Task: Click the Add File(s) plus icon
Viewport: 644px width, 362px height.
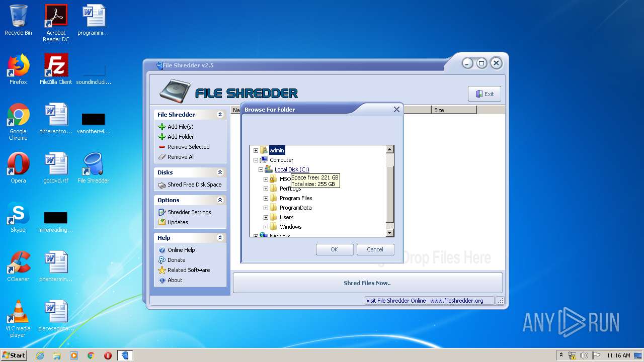Action: (162, 127)
